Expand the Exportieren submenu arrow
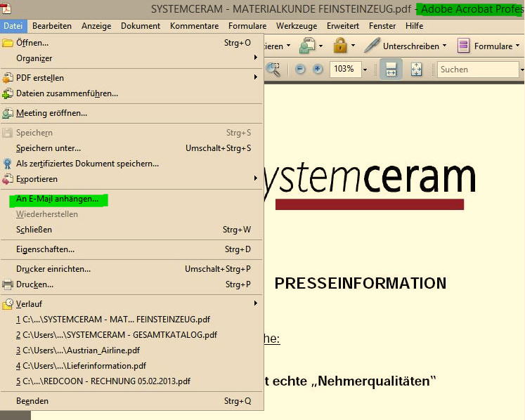 point(255,178)
